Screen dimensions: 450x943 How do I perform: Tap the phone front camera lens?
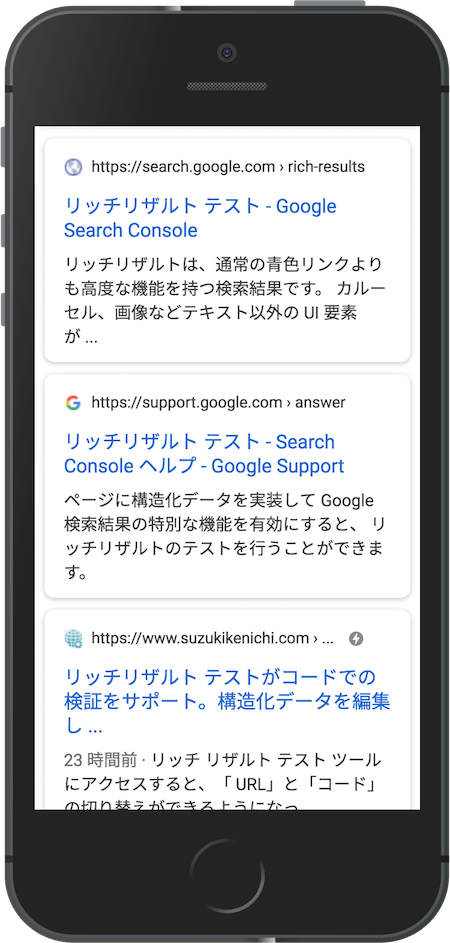pyautogui.click(x=227, y=53)
